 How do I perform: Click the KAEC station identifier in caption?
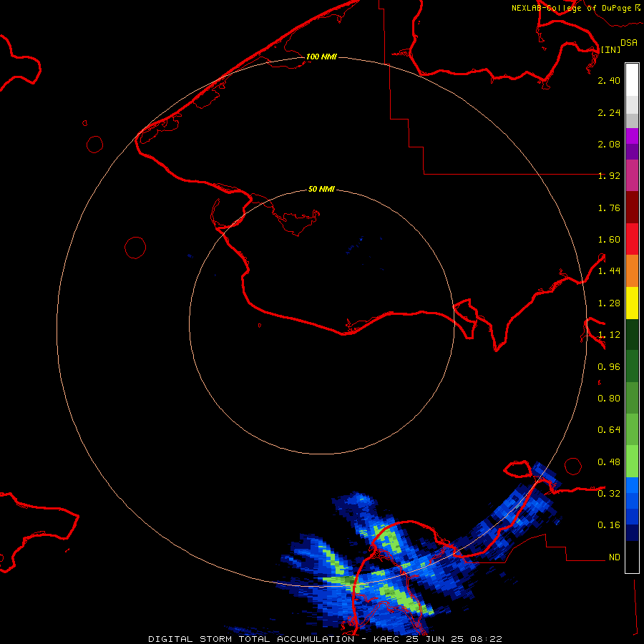pos(386,639)
